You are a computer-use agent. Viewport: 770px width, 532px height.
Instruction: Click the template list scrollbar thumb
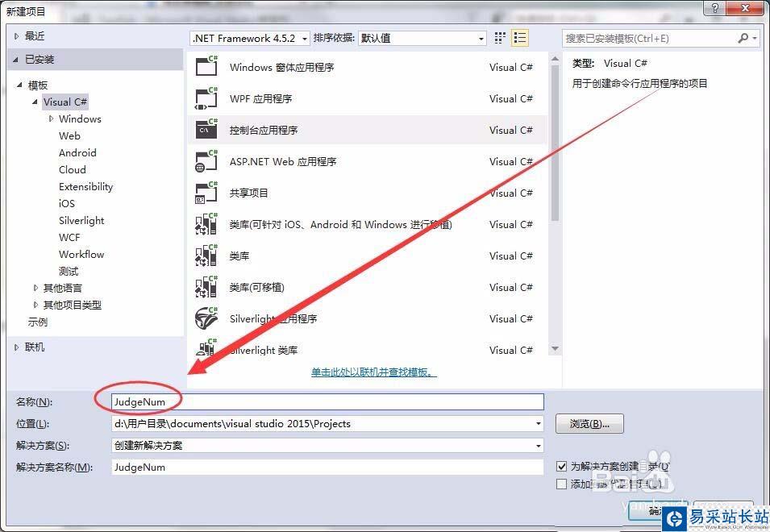point(555,143)
